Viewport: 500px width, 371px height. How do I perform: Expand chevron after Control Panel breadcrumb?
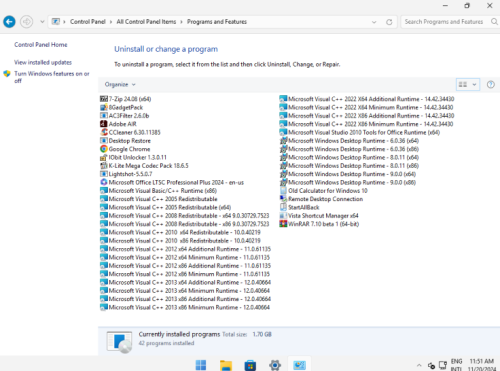pyautogui.click(x=111, y=22)
